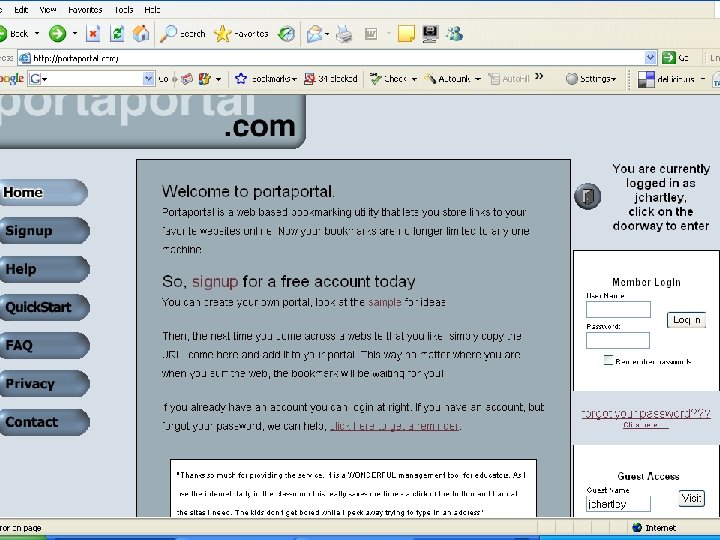Click the sample portal link
The image size is (720, 540).
[x=385, y=302]
